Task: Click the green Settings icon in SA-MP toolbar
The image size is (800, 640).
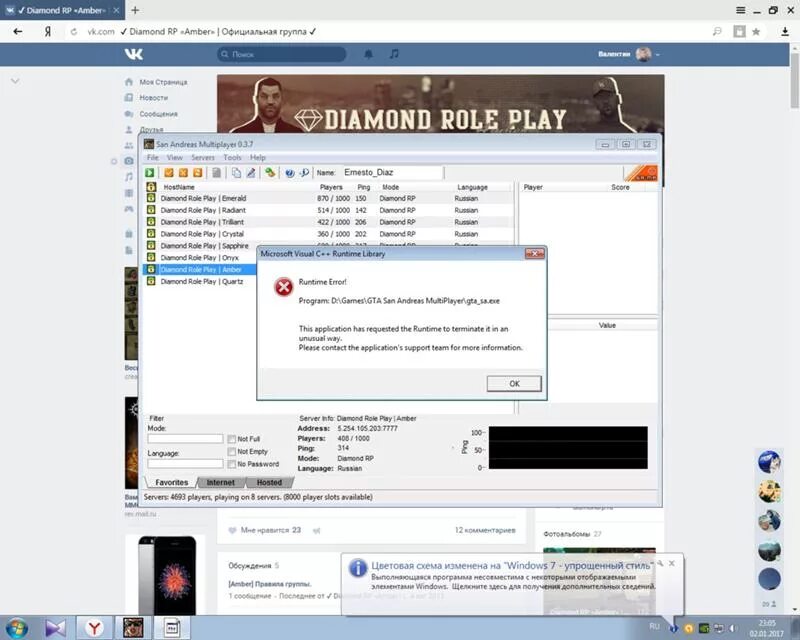Action: (270, 173)
